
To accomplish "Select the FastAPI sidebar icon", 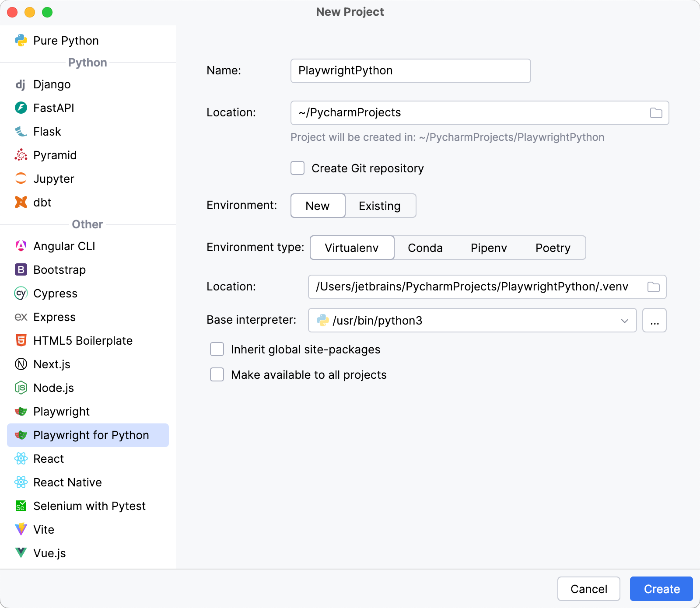I will tap(21, 108).
